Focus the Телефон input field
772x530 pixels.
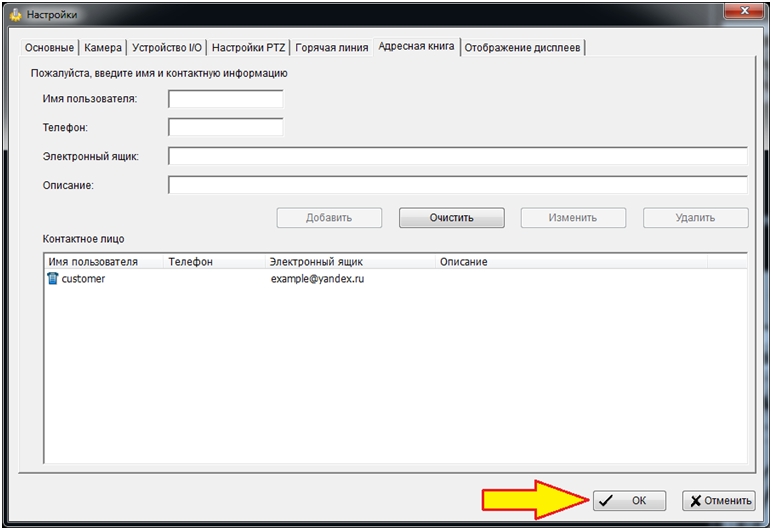click(x=226, y=128)
